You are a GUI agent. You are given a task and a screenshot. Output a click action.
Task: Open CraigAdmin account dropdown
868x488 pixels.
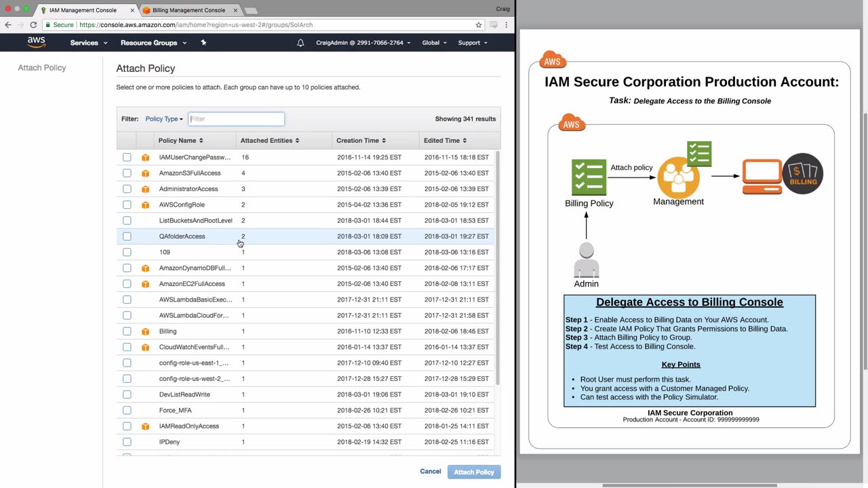tap(363, 43)
